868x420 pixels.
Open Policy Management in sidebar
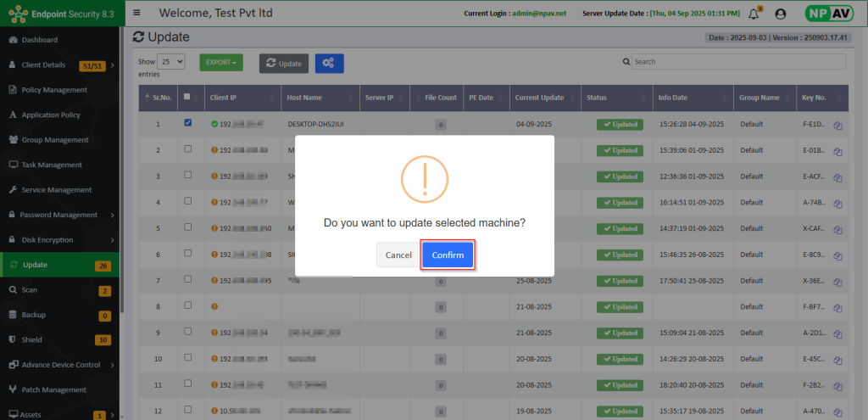pyautogui.click(x=54, y=90)
